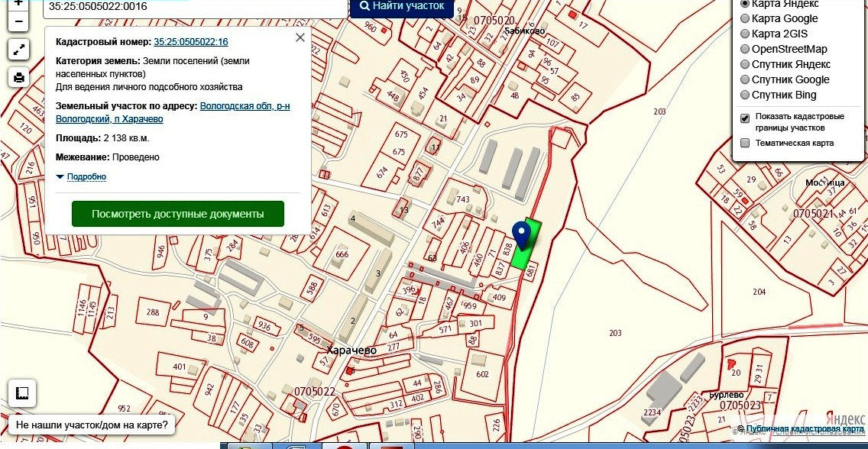Select parcel number 666
The image size is (868, 449).
click(x=342, y=254)
